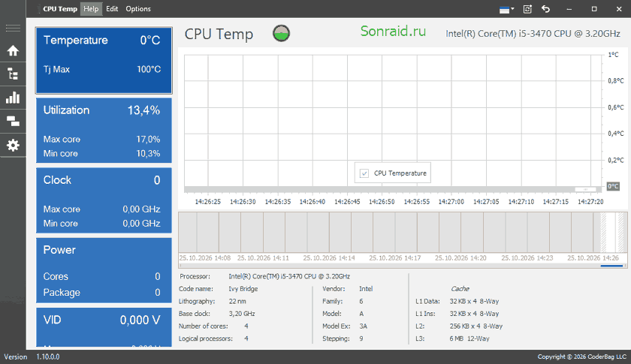Open the Options menu
Image resolution: width=631 pixels, height=364 pixels.
tap(138, 9)
